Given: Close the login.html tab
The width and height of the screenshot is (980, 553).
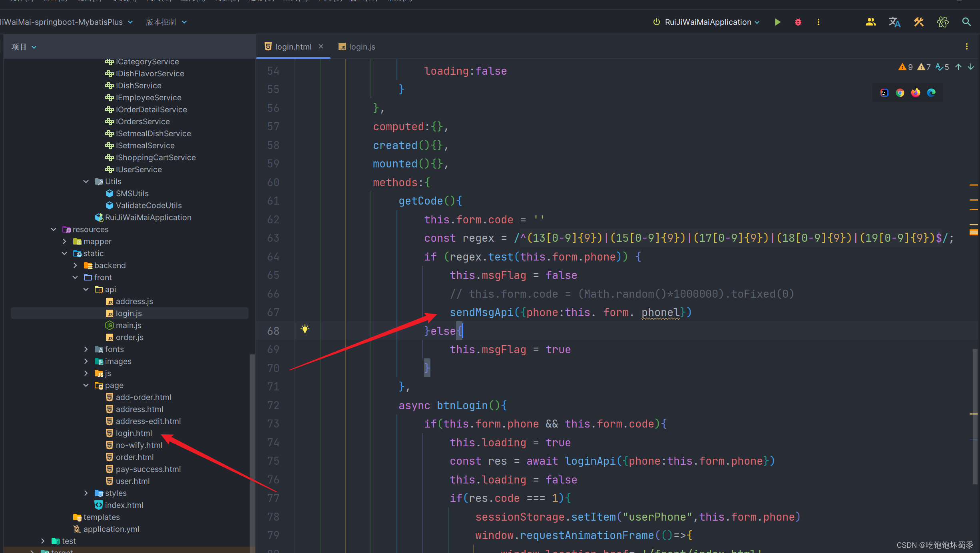Looking at the screenshot, I should click(321, 47).
